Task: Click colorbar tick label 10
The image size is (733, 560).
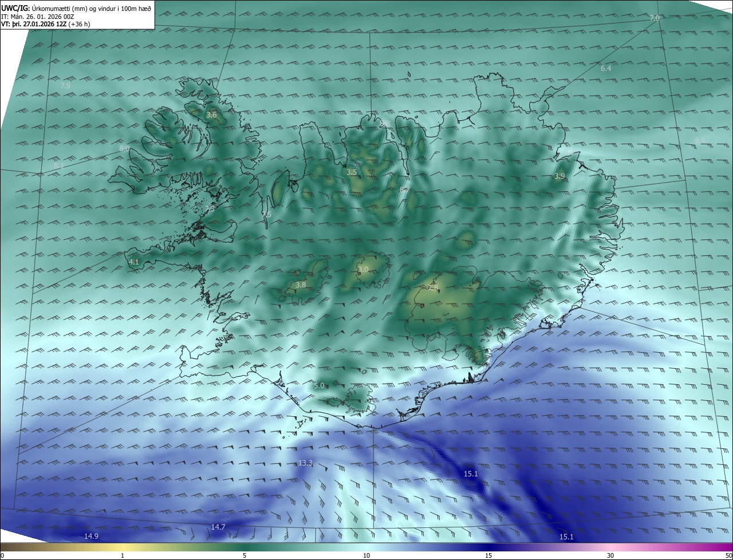Action: [366, 555]
